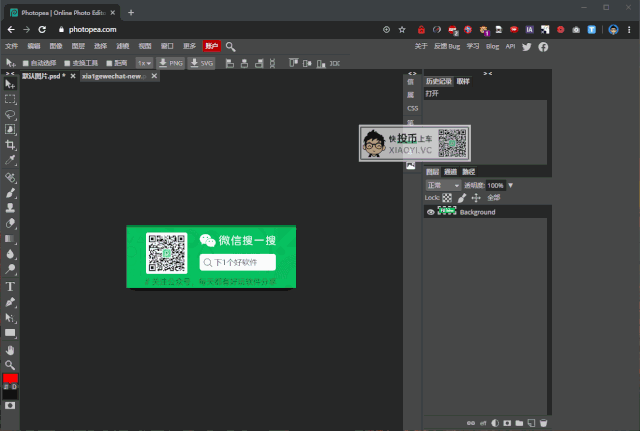Click the trash icon to delete layer
640x431 pixels.
(x=544, y=423)
